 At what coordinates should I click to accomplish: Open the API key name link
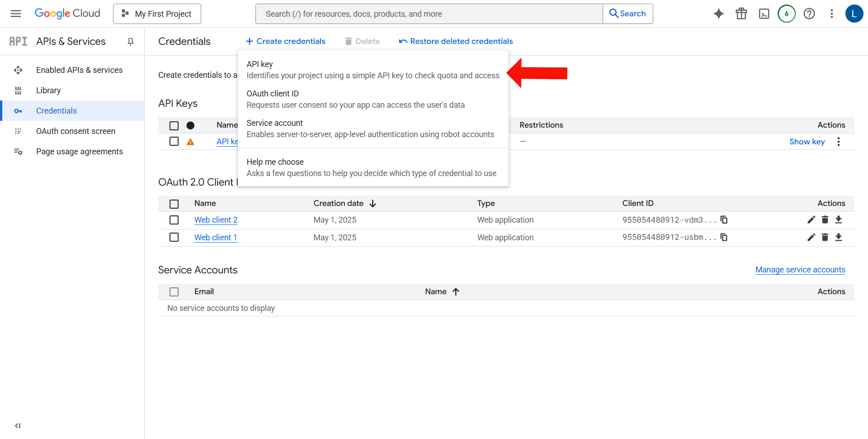227,142
